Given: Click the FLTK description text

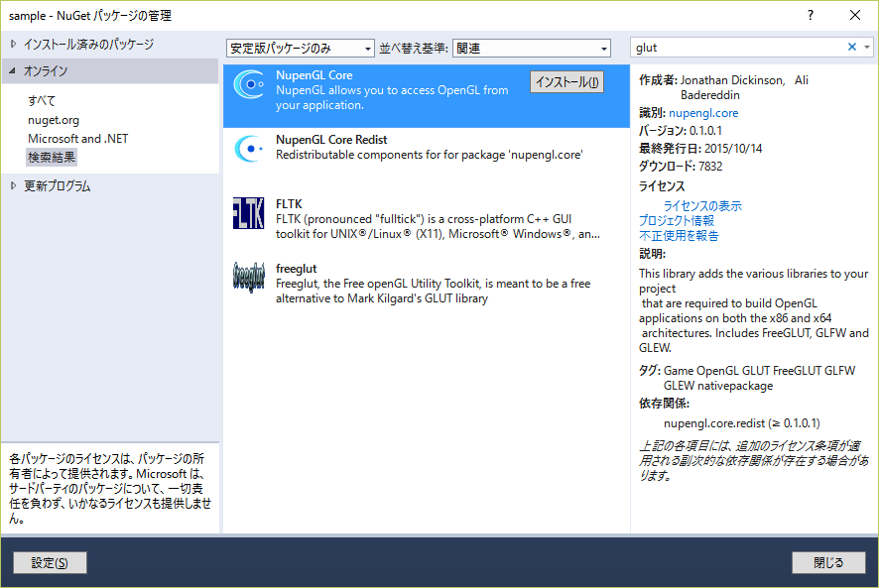Looking at the screenshot, I should 438,226.
